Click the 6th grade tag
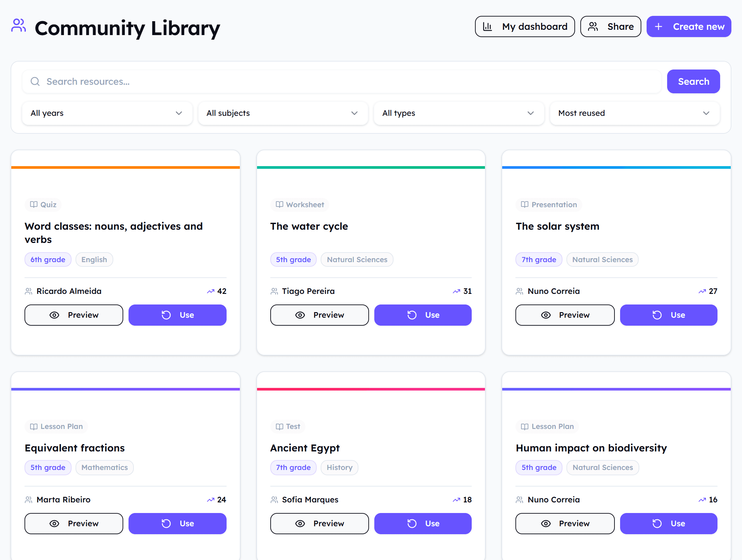The height and width of the screenshot is (560, 742). 48,260
